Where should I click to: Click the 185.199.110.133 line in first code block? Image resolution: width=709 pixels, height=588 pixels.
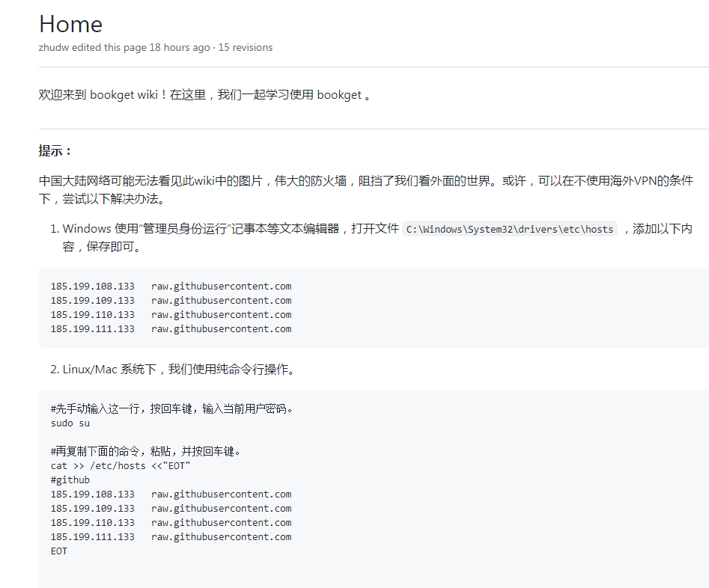coord(171,314)
